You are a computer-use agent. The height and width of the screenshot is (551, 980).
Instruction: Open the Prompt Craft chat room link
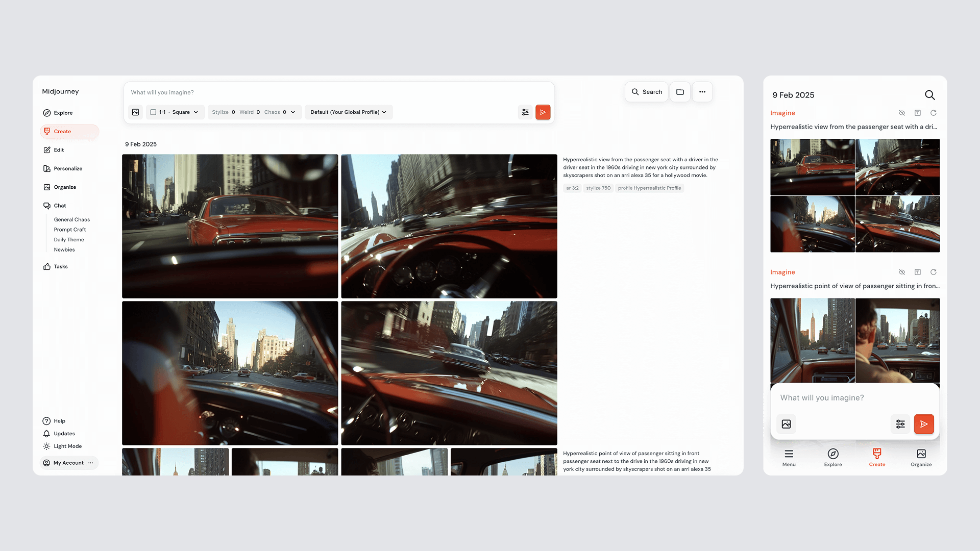pos(70,230)
